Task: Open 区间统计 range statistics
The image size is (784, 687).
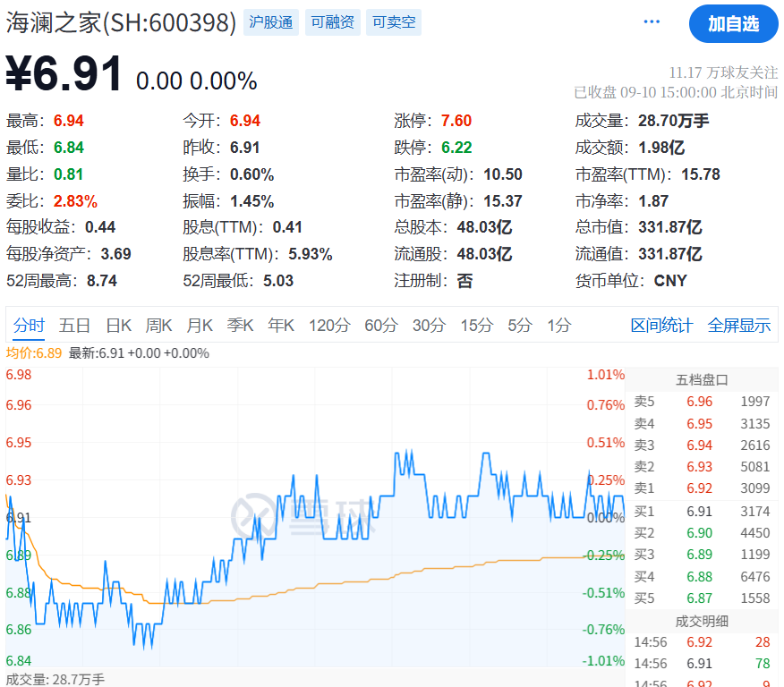Action: [661, 325]
